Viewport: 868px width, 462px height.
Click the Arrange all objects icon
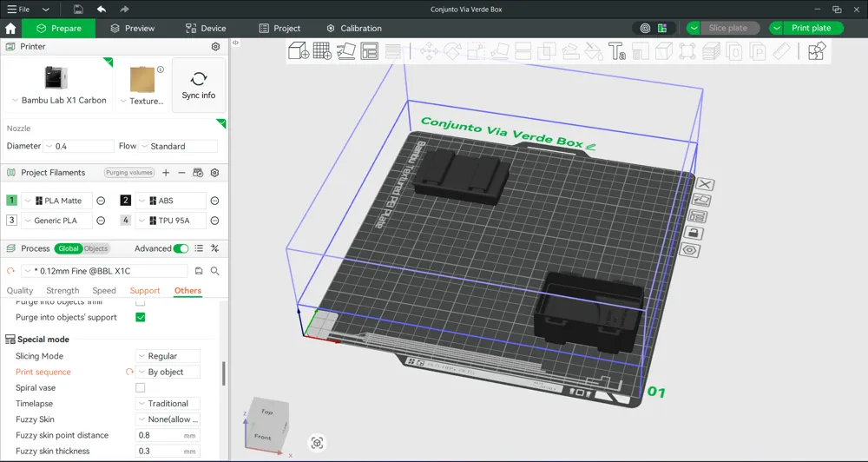[x=369, y=51]
